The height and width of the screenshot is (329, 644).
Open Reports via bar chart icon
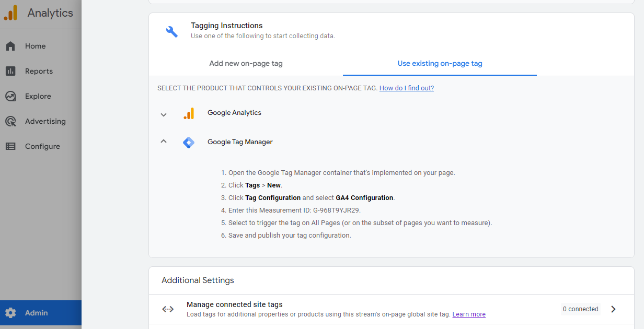[10, 71]
